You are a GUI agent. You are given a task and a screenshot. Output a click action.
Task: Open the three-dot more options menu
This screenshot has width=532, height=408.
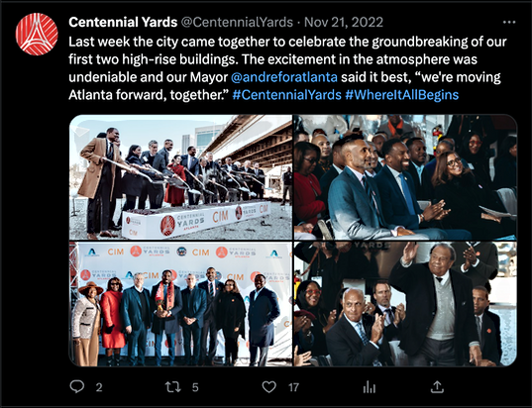509,23
